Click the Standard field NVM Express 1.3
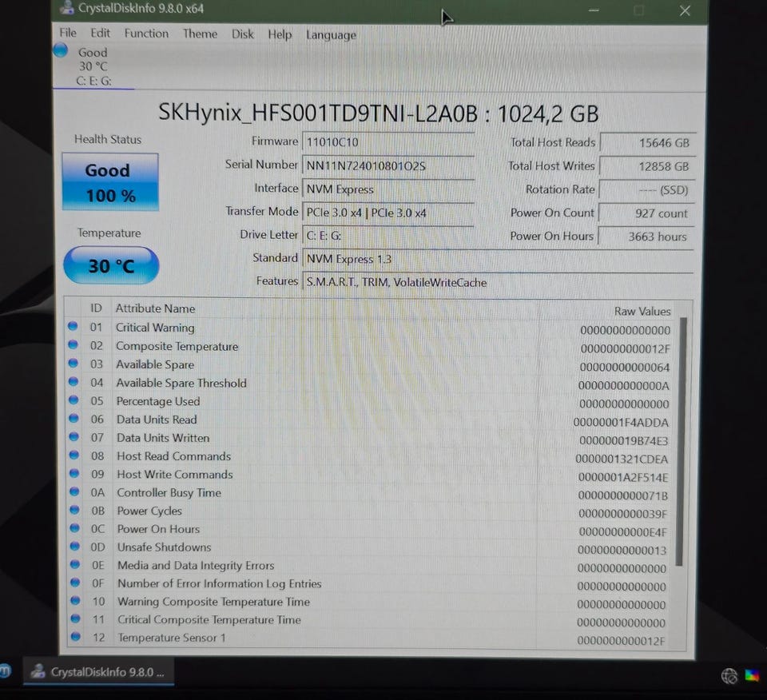767x700 pixels. pos(498,259)
